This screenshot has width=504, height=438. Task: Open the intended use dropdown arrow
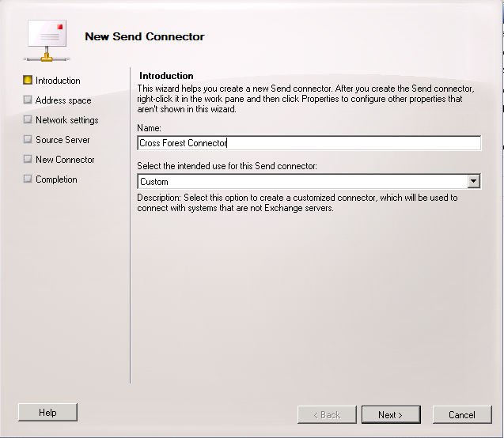coord(473,181)
